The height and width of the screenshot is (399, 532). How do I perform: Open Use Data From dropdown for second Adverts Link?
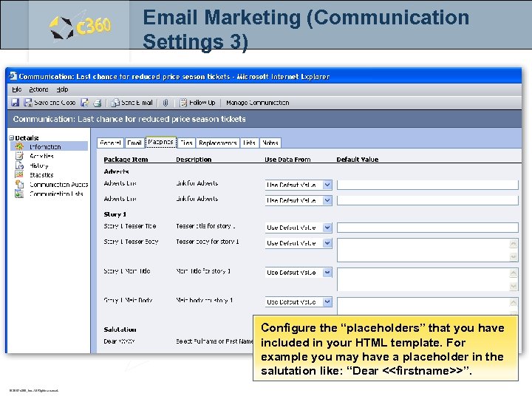299,200
